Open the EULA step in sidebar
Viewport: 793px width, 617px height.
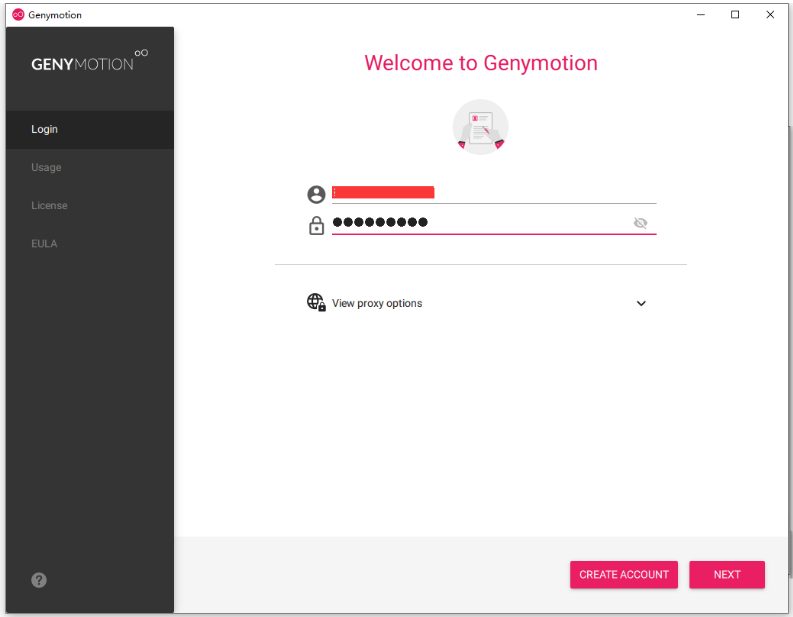click(x=90, y=243)
